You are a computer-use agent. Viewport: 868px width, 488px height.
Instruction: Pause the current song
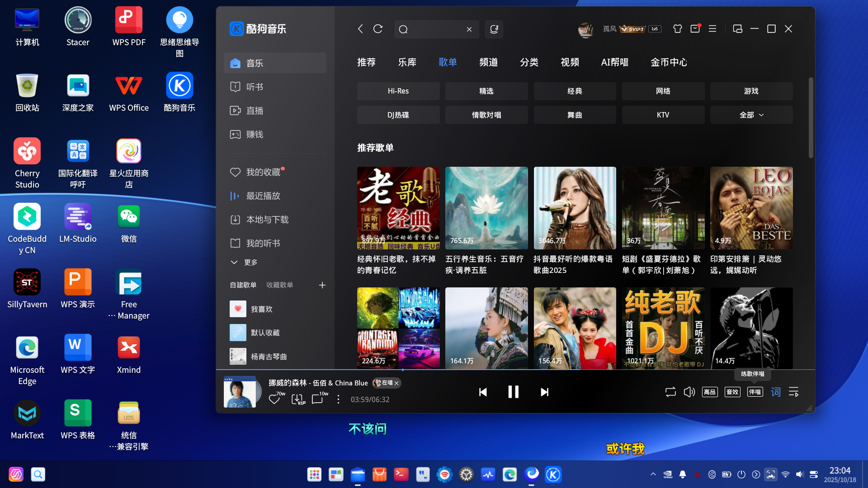pyautogui.click(x=513, y=392)
